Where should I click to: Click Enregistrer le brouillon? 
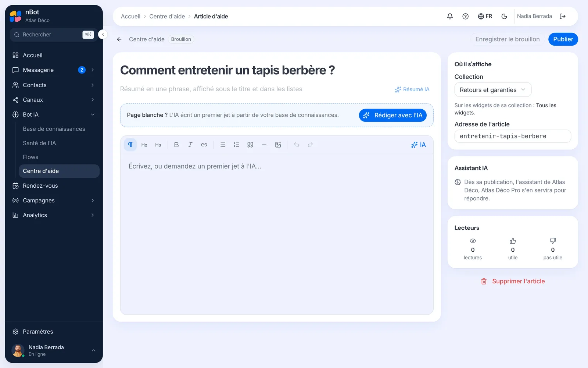508,39
